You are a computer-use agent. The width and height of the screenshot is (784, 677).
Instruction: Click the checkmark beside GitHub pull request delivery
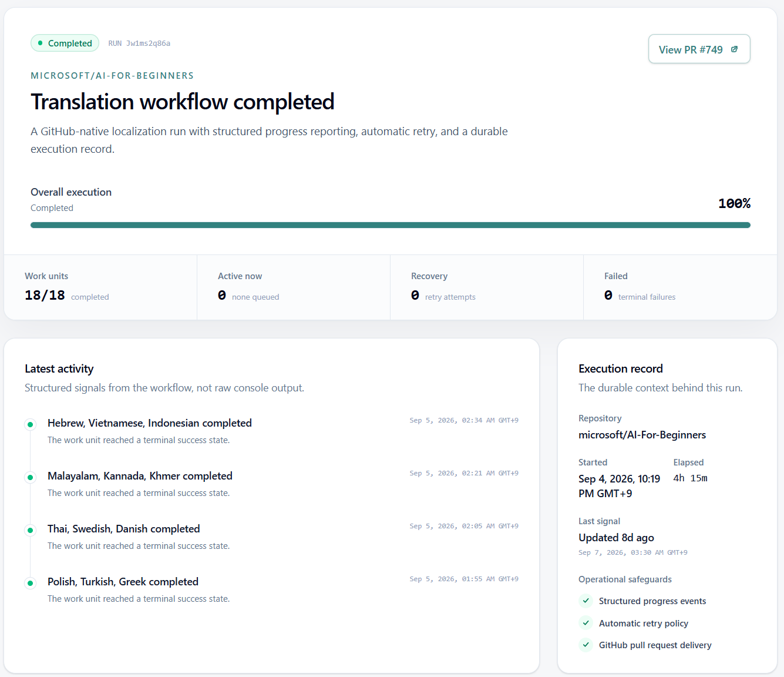[586, 645]
